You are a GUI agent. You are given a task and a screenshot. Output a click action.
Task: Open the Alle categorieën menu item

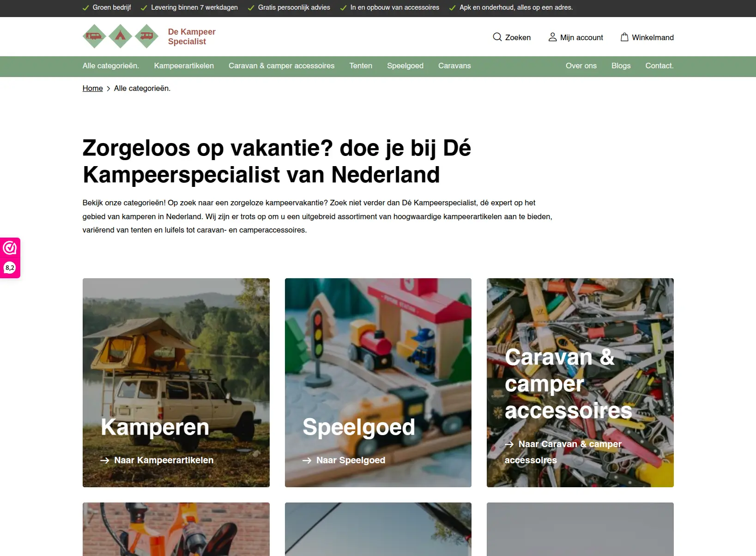[111, 66]
